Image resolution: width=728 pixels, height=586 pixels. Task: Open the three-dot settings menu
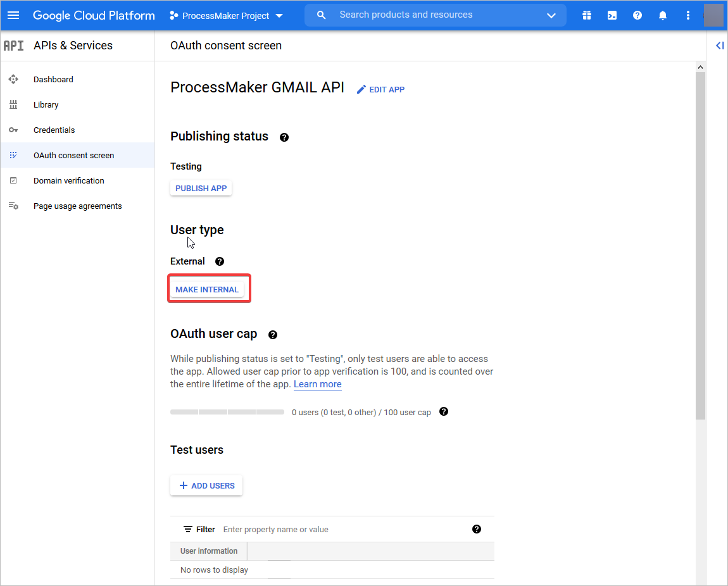(688, 15)
